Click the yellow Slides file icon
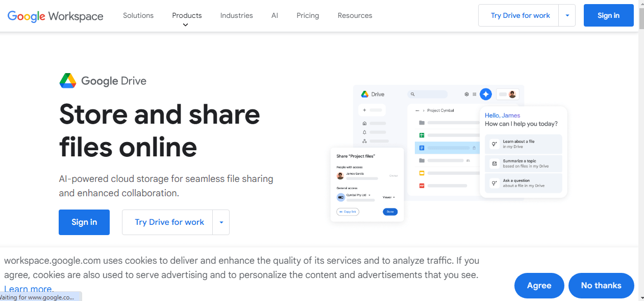644x301 pixels. pos(422,173)
